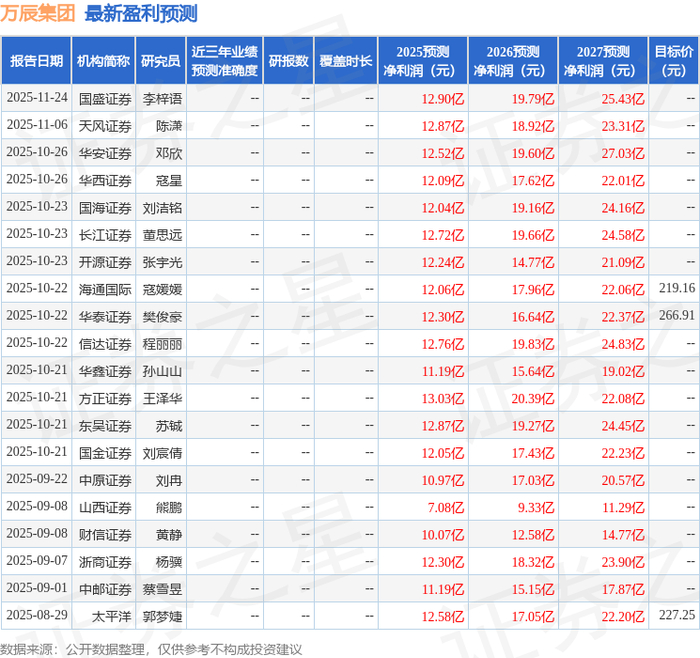Select the 2025预测净利润 column header
The width and height of the screenshot is (700, 658).
point(423,61)
